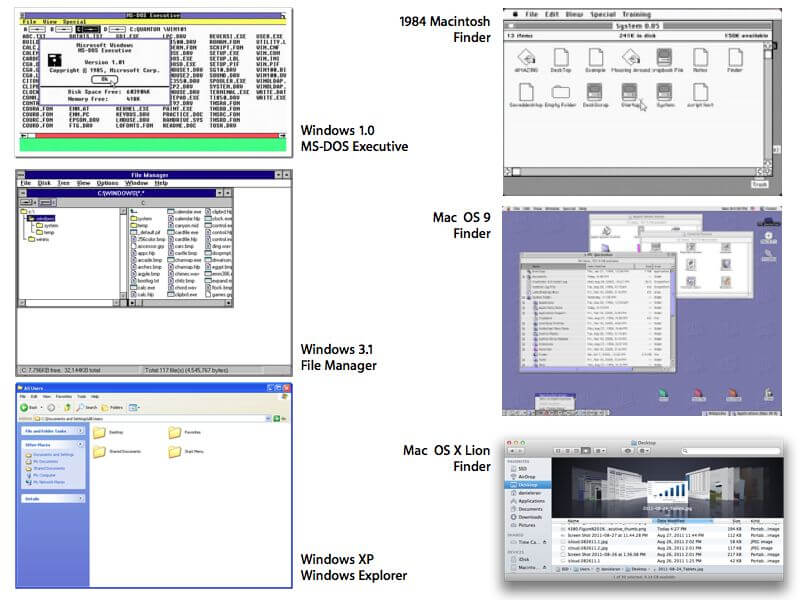Image resolution: width=800 pixels, height=600 pixels.
Task: Open the Apple menu in 1984 Finder
Action: (515, 14)
